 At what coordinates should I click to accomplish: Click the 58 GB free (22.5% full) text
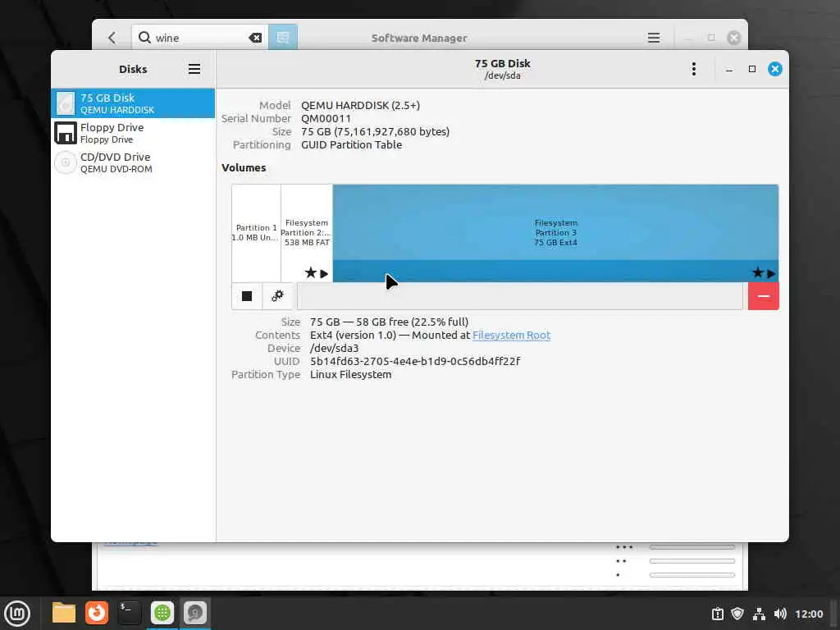coord(413,322)
